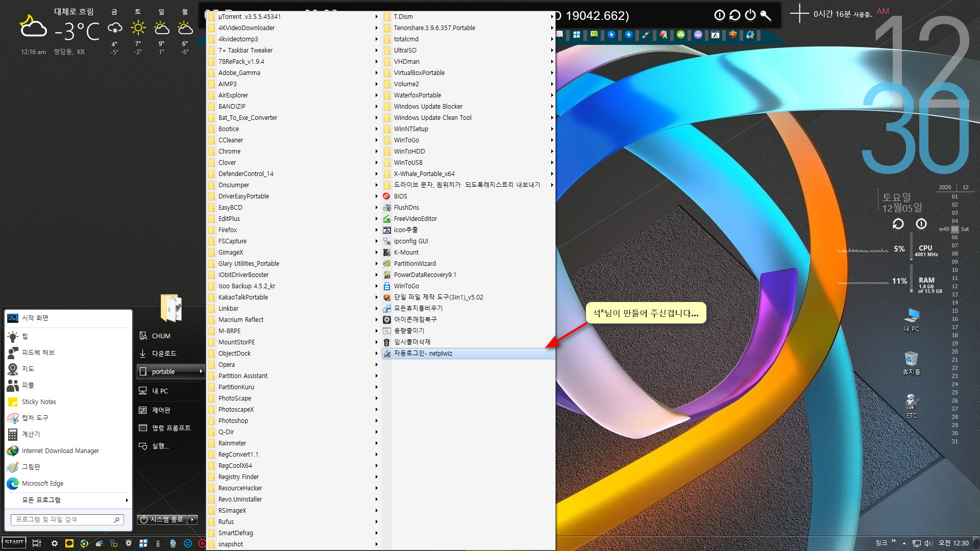This screenshot has width=980, height=551.
Task: Open 단일 파일 제작 도구(3in1)_v5.02
Action: pos(469,297)
